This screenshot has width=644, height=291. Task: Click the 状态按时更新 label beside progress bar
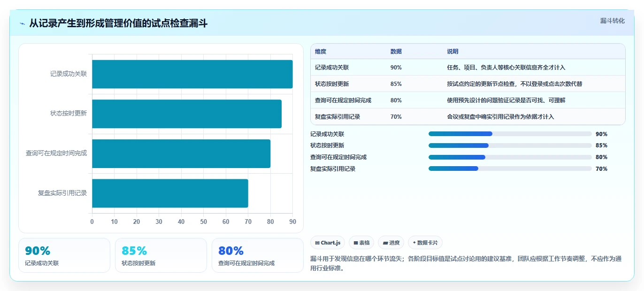[327, 145]
